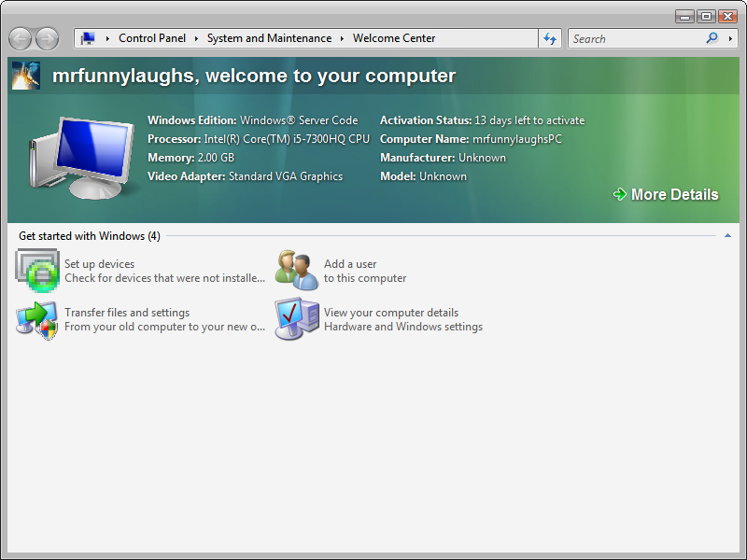
Task: Click 'Check for devices that were not installe...' text
Action: [165, 278]
